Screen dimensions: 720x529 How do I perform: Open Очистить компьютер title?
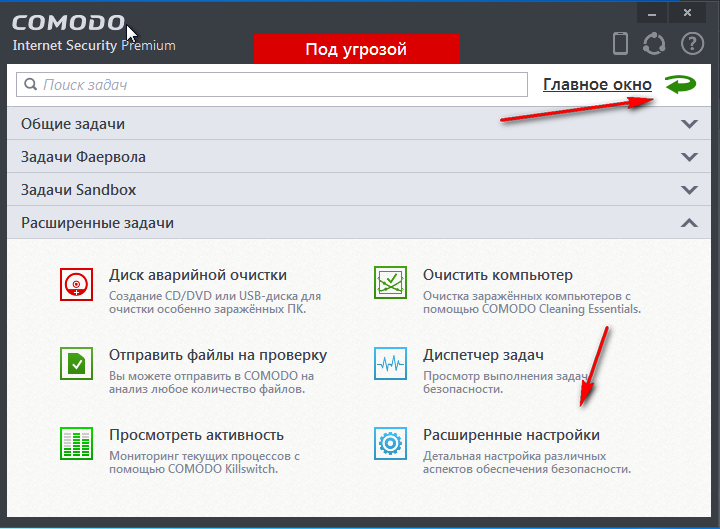[498, 275]
